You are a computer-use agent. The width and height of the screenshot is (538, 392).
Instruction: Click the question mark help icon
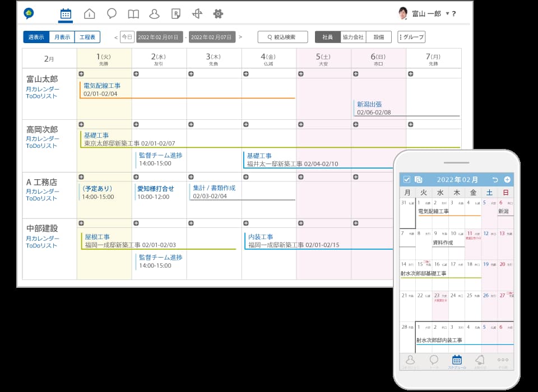coord(454,13)
